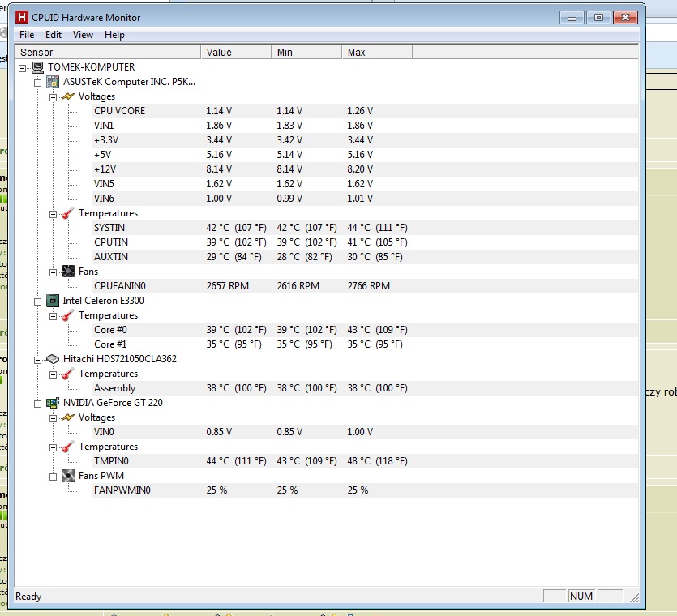The height and width of the screenshot is (616, 677).
Task: Click the Min column header
Action: pyautogui.click(x=306, y=52)
